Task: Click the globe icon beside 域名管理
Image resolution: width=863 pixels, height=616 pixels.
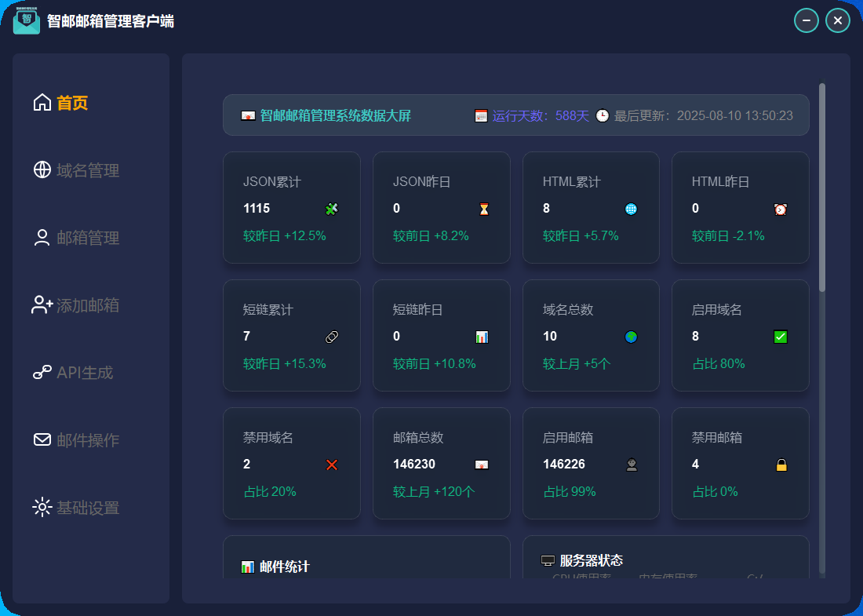Action: (42, 170)
